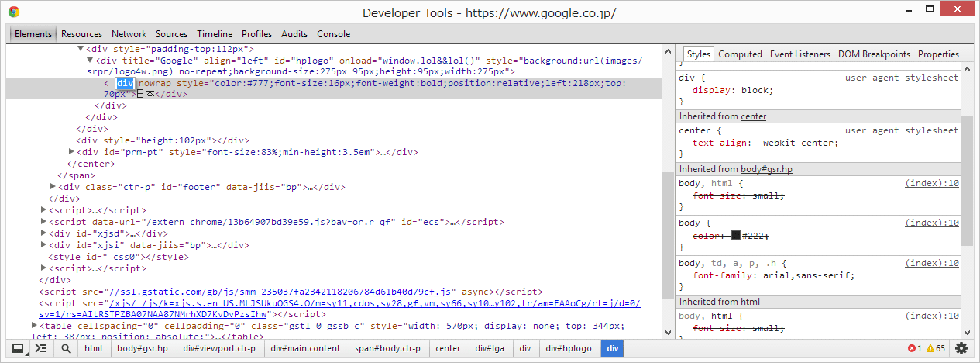Click the magnifier inspect element icon
The width and height of the screenshot is (980, 363).
tap(66, 349)
